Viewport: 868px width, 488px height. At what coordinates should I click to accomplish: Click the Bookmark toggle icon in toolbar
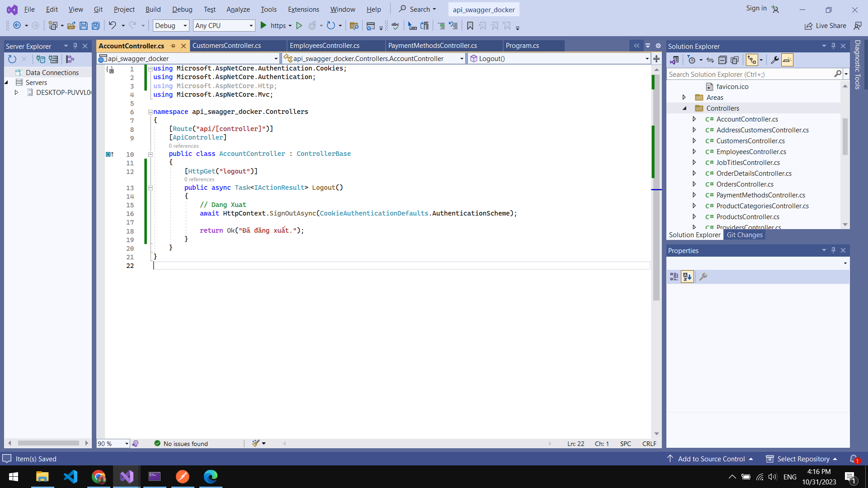470,26
